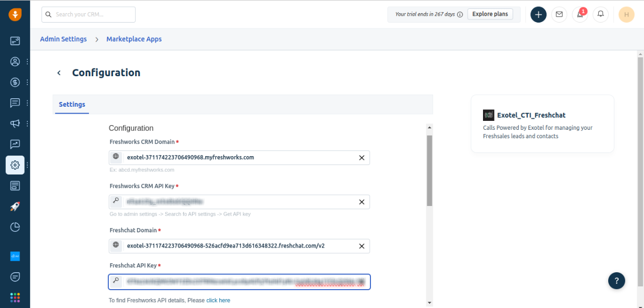Click the Explore plans button
This screenshot has width=644, height=308.
pyautogui.click(x=490, y=14)
